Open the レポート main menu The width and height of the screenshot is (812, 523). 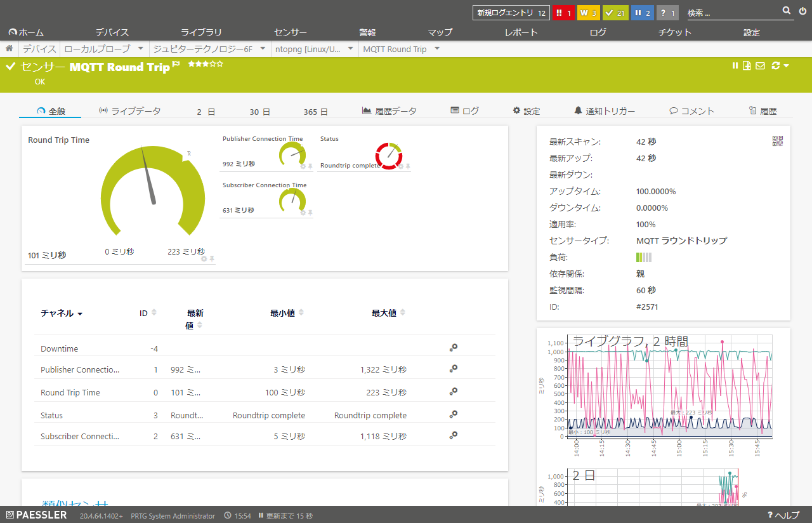click(521, 32)
